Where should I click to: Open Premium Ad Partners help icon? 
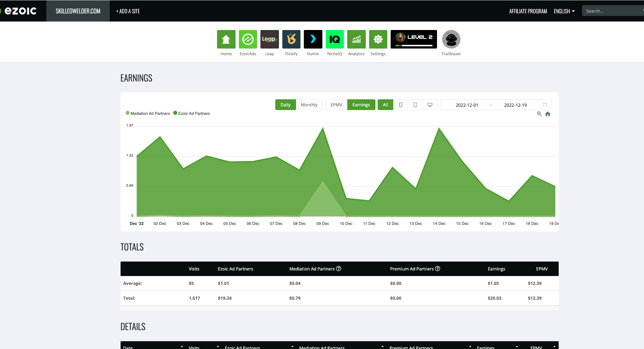(438, 269)
